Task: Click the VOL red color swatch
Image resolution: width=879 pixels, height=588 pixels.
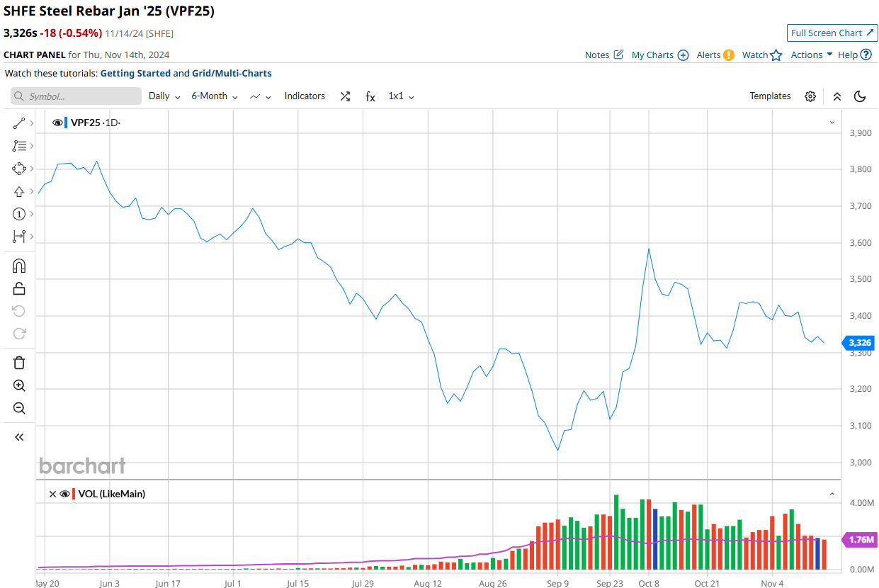Action: (x=74, y=494)
